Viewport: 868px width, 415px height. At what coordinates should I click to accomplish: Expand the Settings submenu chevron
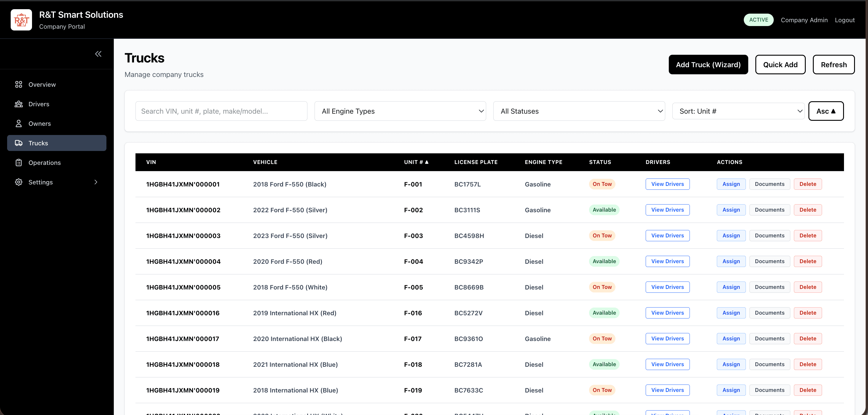96,182
